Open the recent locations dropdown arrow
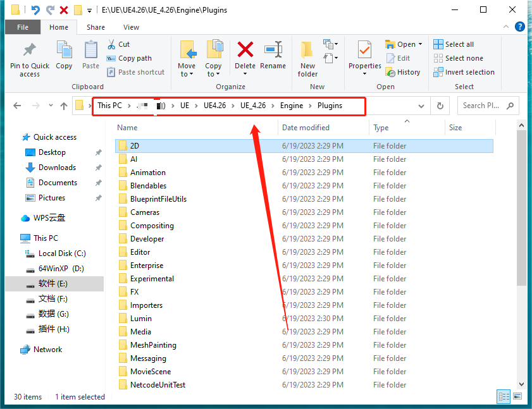This screenshot has height=409, width=532. click(x=51, y=106)
